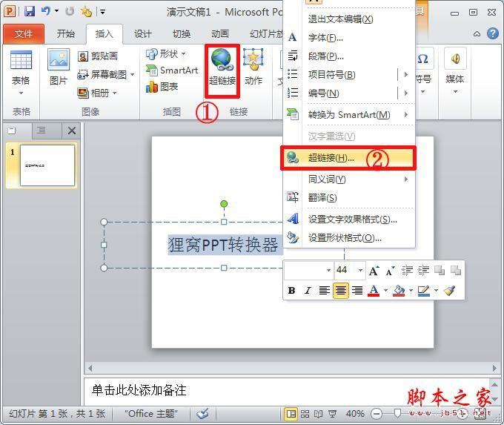The image size is (504, 425).
Task: Choose 退出文本编辑(X) in context menu
Action: point(349,19)
